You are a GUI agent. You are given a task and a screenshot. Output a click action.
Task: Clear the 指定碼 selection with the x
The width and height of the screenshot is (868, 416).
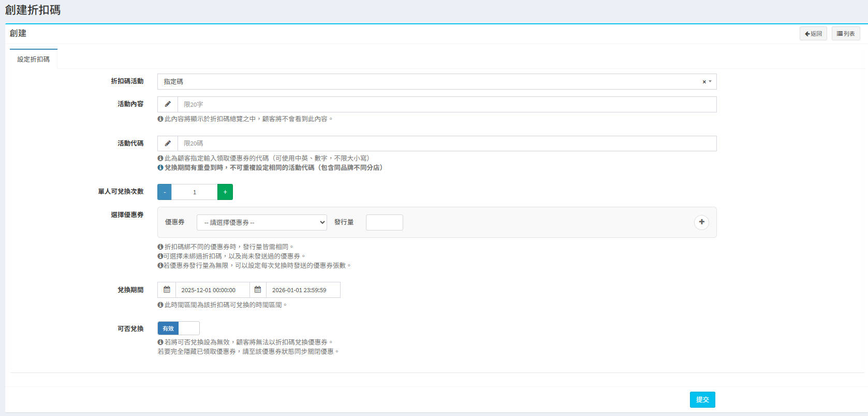tap(704, 82)
